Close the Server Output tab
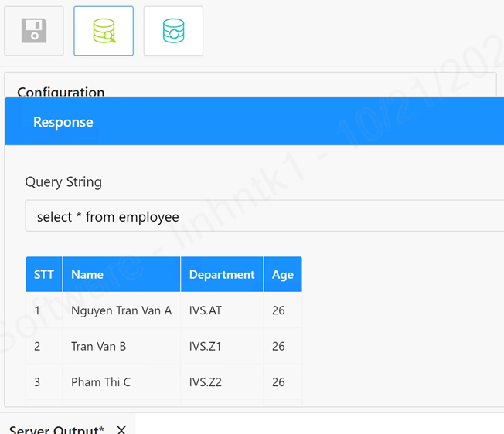The height and width of the screenshot is (434, 504). click(x=121, y=429)
